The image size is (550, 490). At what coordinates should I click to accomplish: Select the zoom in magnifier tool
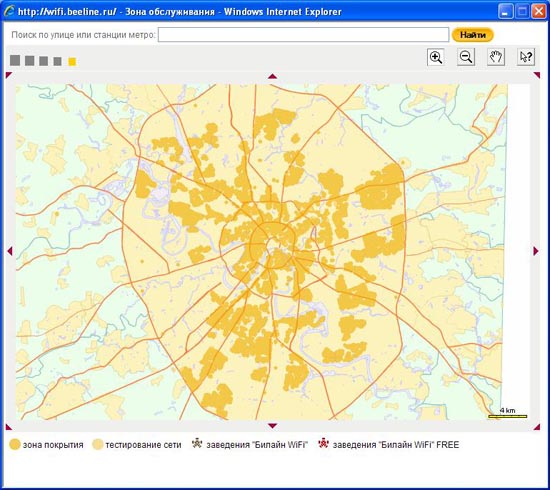436,57
